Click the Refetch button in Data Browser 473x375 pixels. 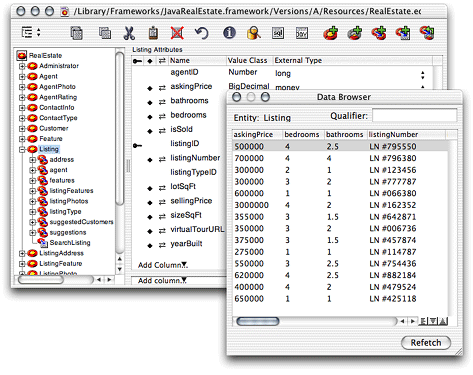pyautogui.click(x=426, y=343)
